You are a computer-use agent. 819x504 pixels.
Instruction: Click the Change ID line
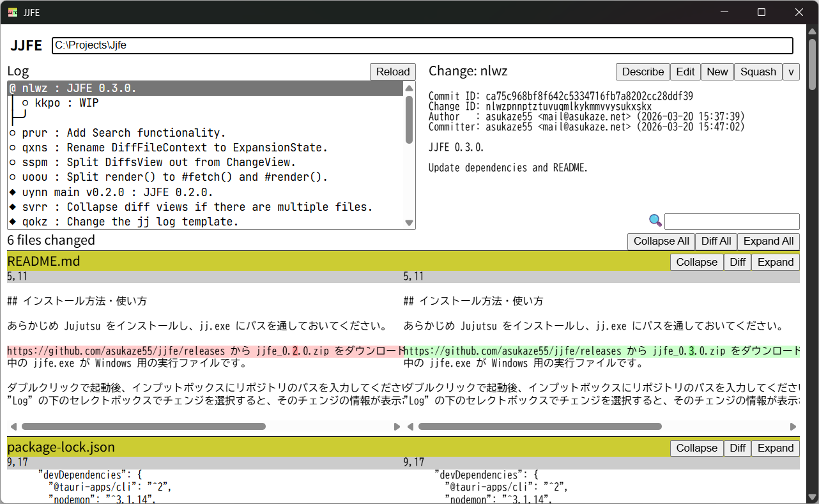pyautogui.click(x=540, y=107)
